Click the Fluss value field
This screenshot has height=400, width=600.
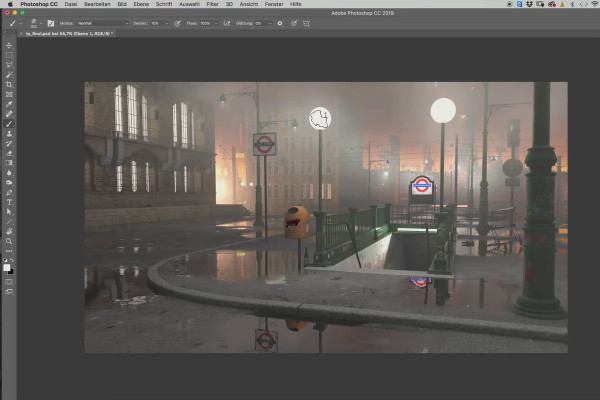[206, 23]
